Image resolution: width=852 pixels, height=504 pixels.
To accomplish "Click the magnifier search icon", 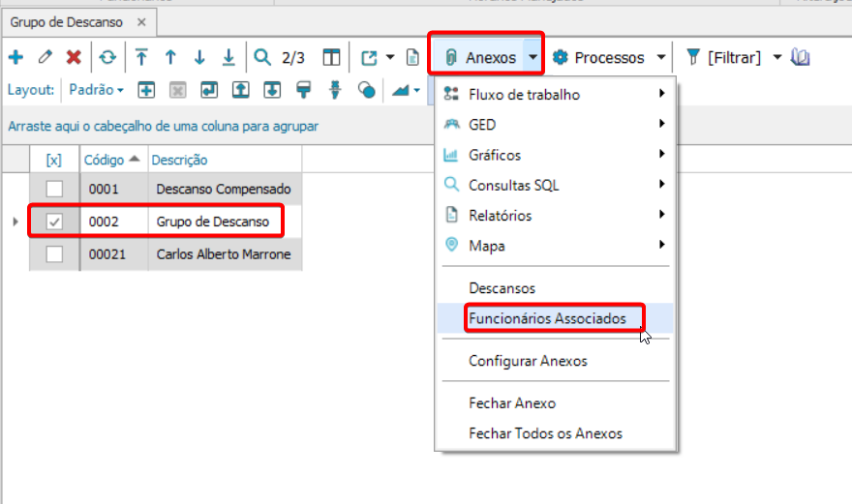I will pyautogui.click(x=262, y=57).
